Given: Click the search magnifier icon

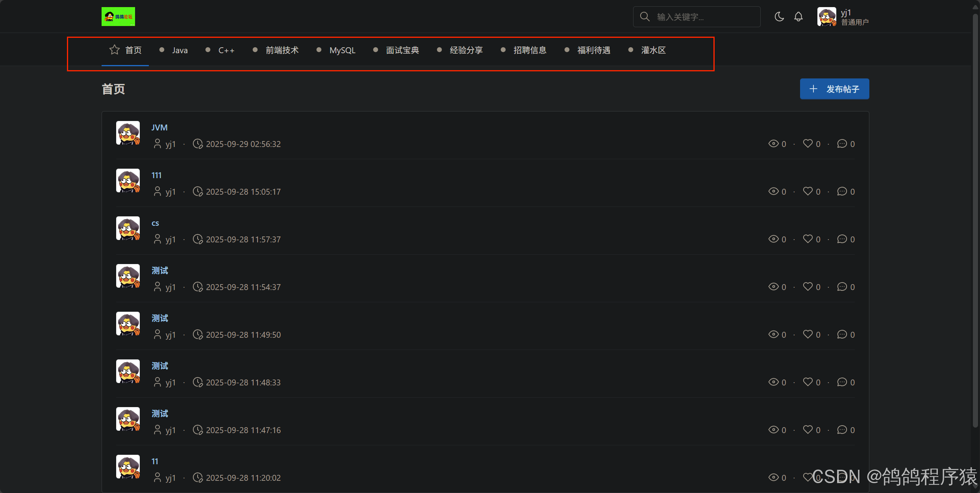Looking at the screenshot, I should point(645,17).
